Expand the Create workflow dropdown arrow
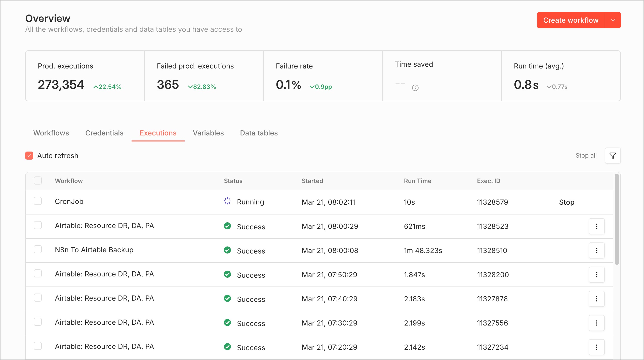 tap(613, 20)
